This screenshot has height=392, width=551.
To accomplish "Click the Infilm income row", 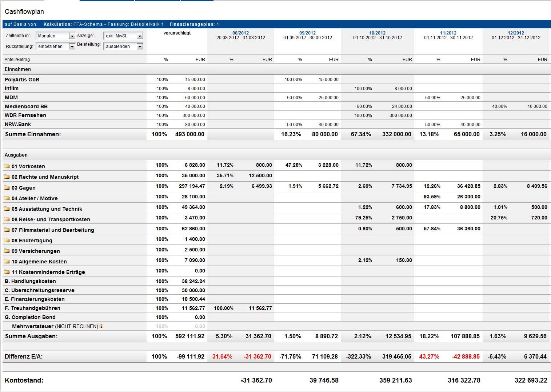I will 276,88.
